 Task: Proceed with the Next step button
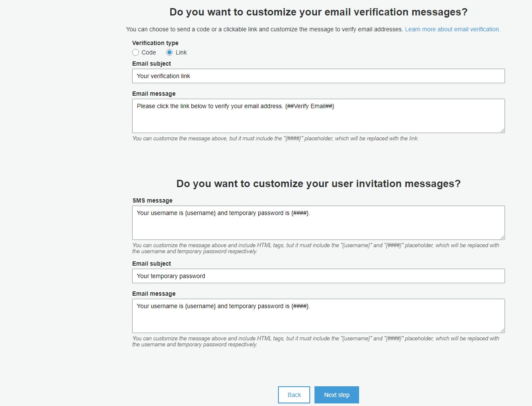pos(337,395)
